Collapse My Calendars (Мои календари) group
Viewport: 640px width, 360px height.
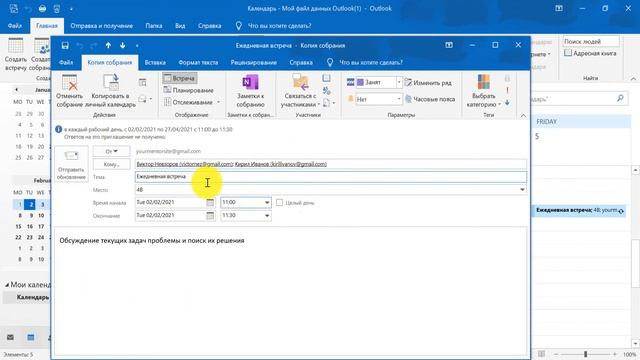tap(7, 285)
